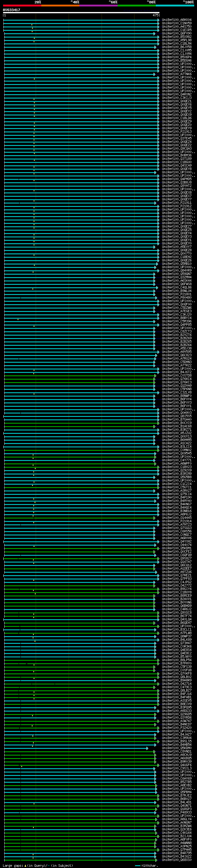Click the arrowhead ending the UniRef100_A7TNK6 alignment

(155, 74)
